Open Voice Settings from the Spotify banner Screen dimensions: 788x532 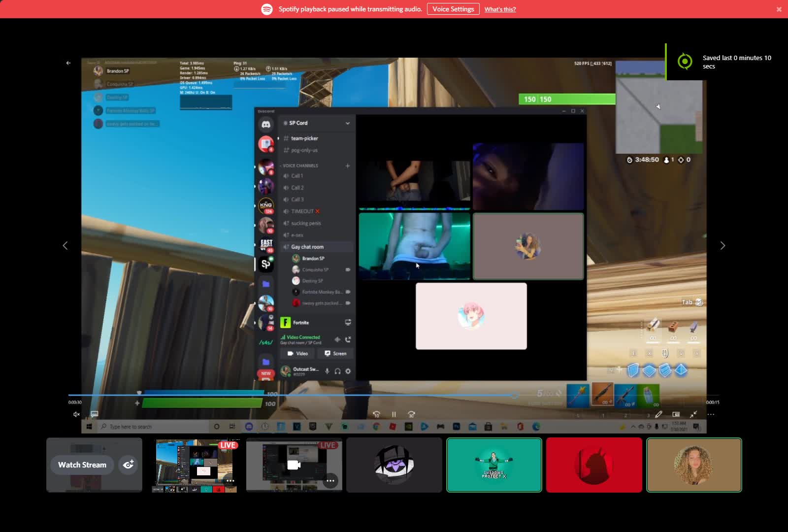point(453,9)
